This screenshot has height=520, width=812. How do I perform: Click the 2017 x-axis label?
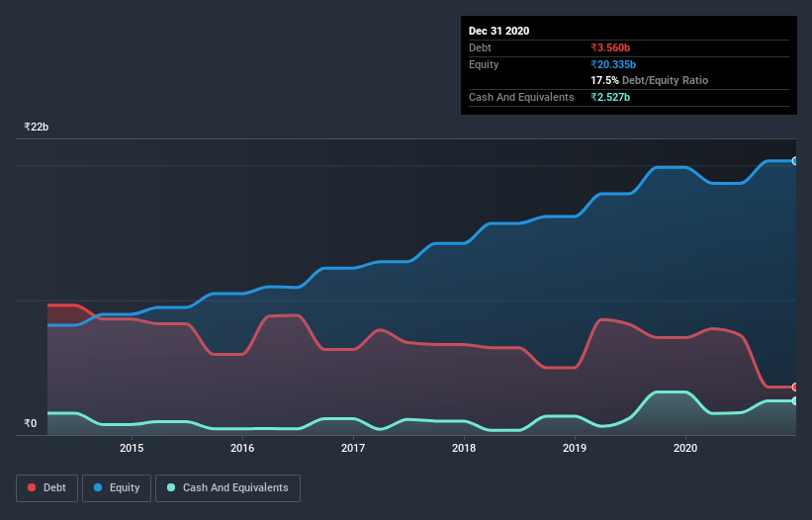(353, 448)
